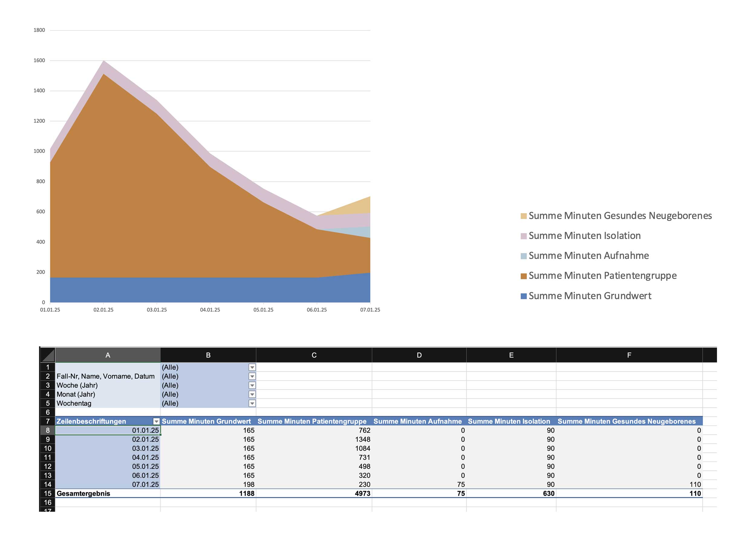Open the filter dropdown in row 1
This screenshot has width=756, height=558.
252,367
